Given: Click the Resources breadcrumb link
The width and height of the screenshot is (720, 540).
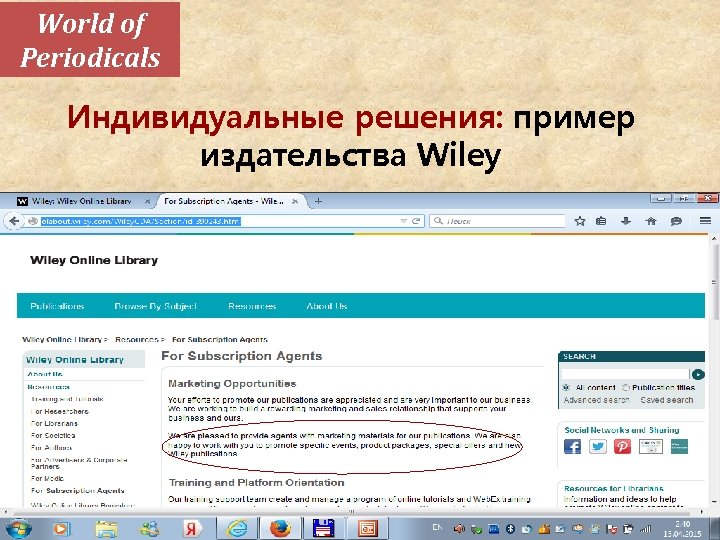Looking at the screenshot, I should click(136, 339).
